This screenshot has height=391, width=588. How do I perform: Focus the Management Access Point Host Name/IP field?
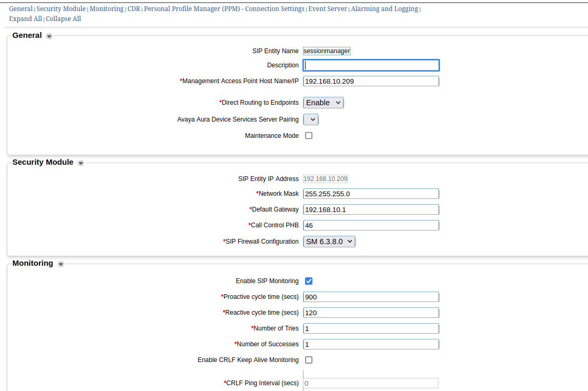(371, 81)
